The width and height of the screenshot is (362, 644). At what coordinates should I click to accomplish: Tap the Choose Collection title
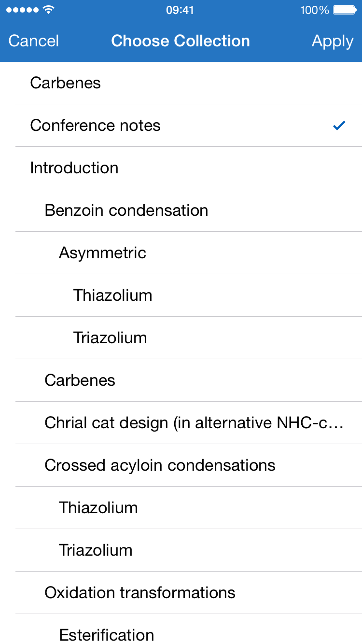tap(181, 41)
